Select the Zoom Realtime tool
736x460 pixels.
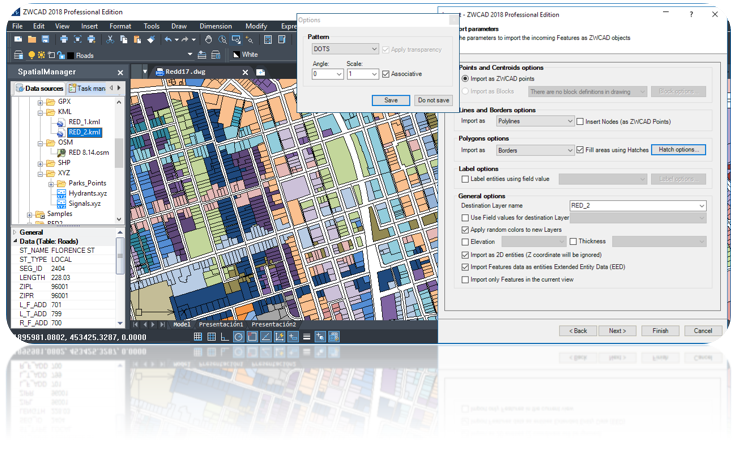tap(222, 39)
